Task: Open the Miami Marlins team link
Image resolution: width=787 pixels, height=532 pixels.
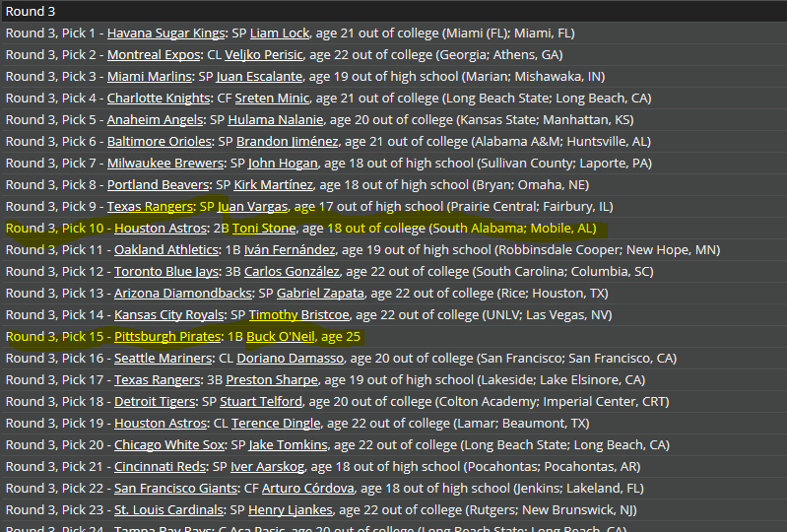Action: [x=149, y=76]
